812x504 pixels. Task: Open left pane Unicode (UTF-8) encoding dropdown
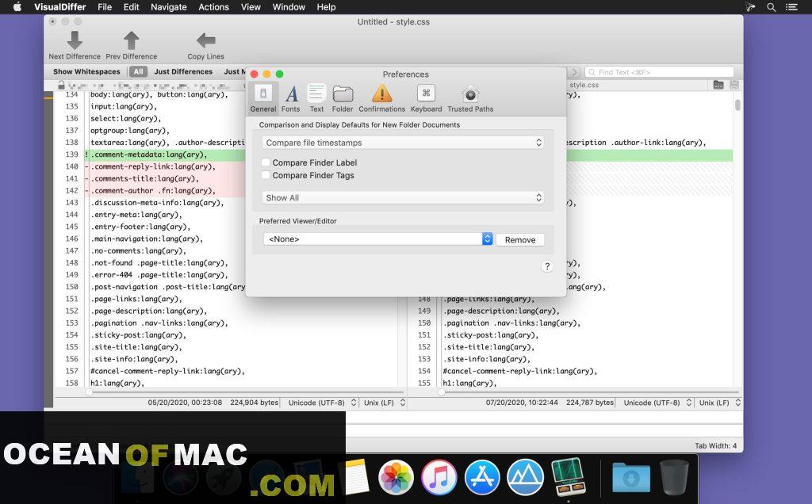pyautogui.click(x=322, y=403)
